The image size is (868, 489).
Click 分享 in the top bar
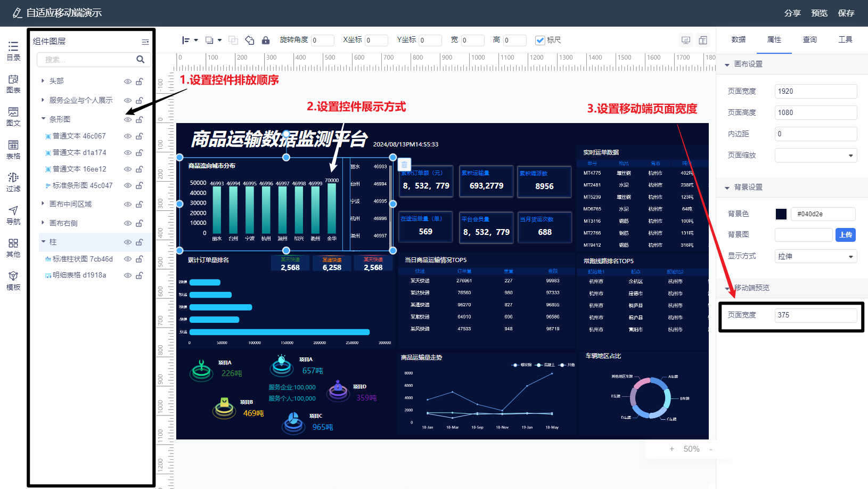[x=792, y=13]
